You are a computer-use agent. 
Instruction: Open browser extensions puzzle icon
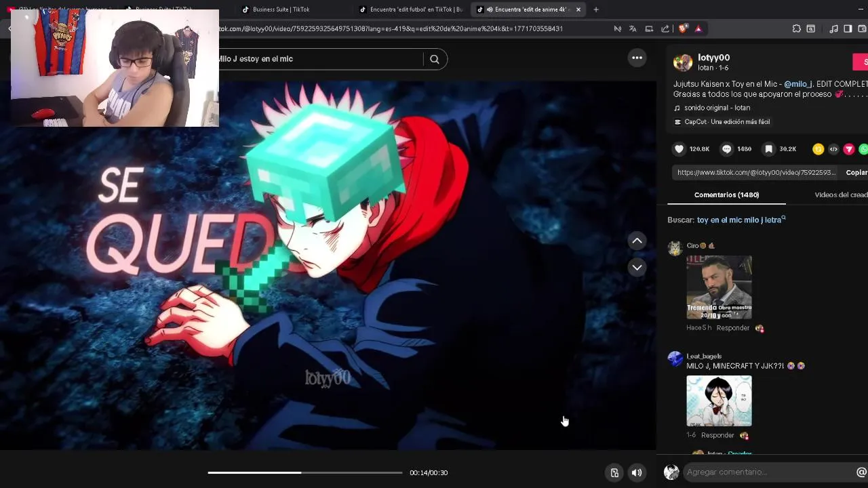[796, 28]
